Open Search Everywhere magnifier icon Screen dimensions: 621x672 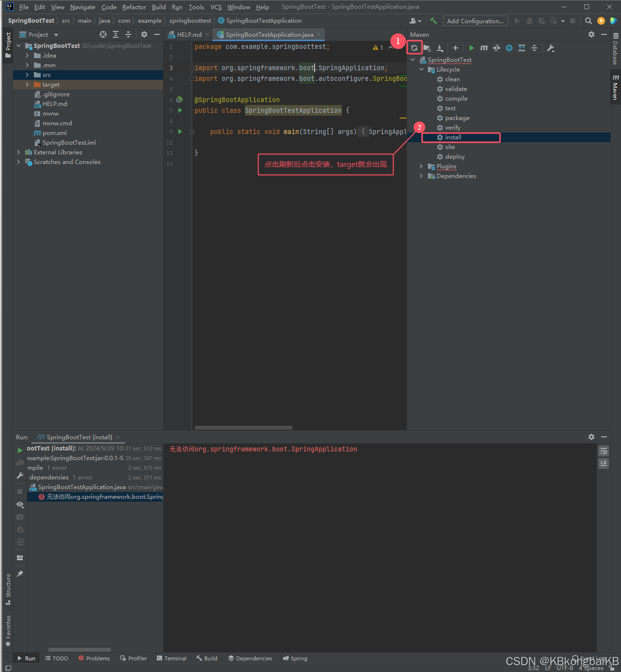[589, 21]
